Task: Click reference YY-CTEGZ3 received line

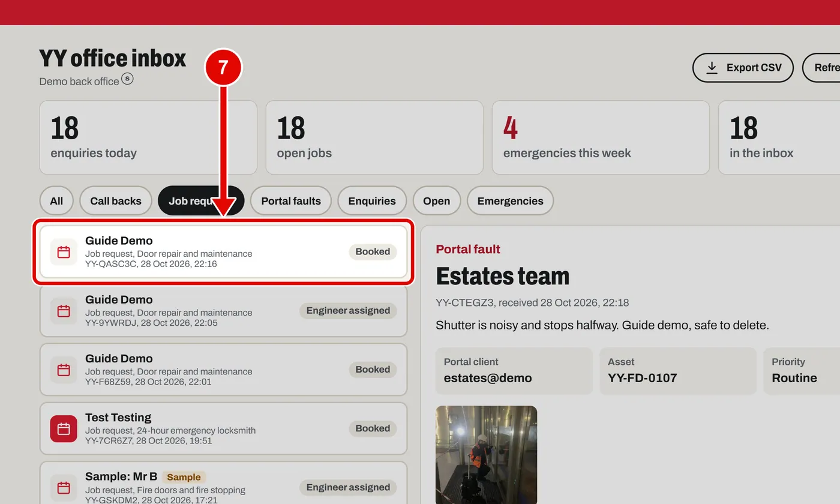Action: (x=532, y=303)
